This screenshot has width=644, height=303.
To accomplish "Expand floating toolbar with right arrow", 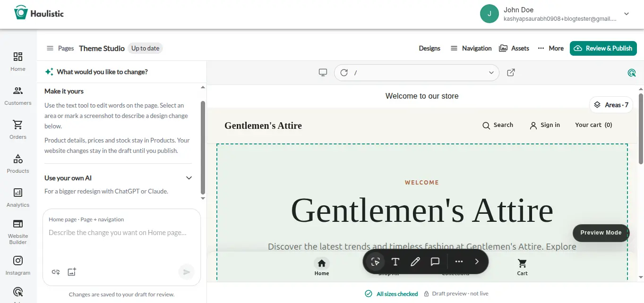I will coord(477,261).
